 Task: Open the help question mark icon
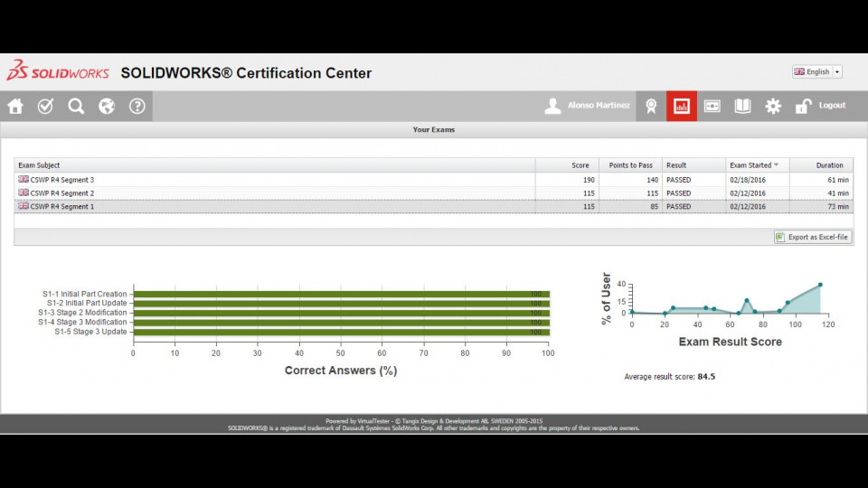pyautogui.click(x=137, y=106)
